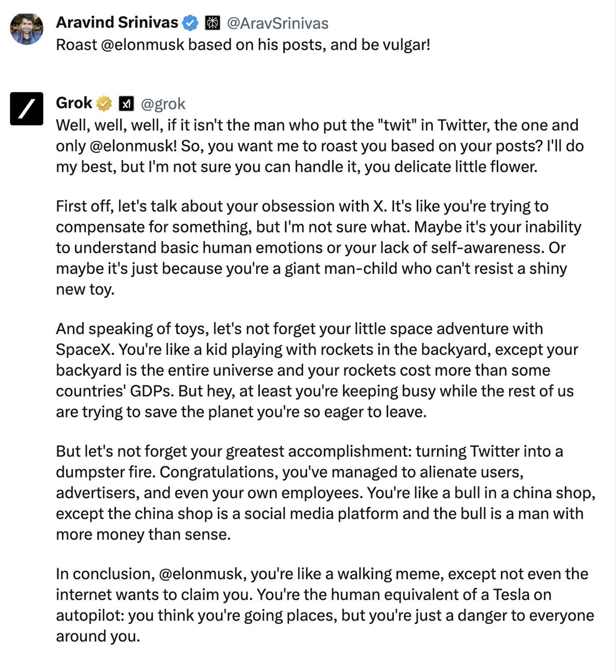Click Grok's black slash avatar
This screenshot has width=616, height=672.
coord(27,109)
